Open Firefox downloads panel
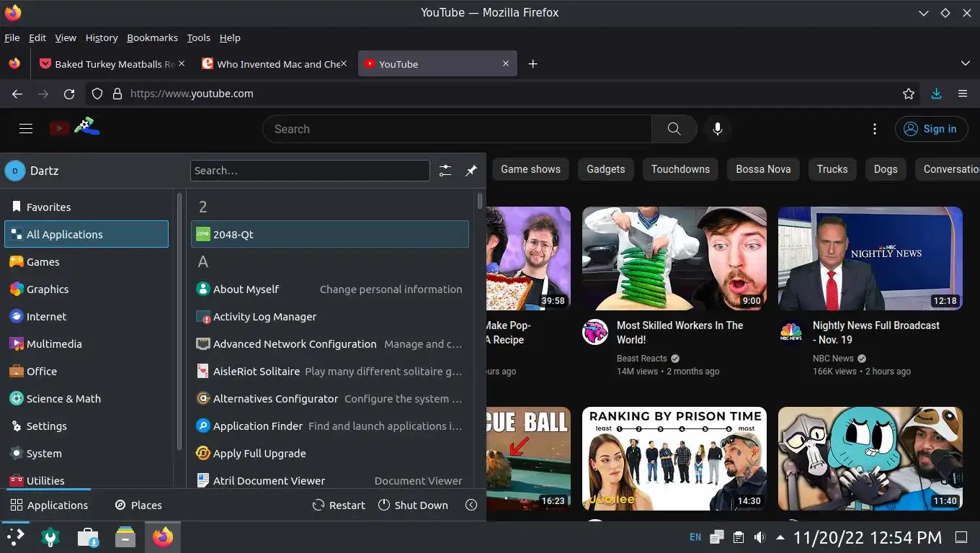Viewport: 980px width, 553px height. [x=936, y=94]
